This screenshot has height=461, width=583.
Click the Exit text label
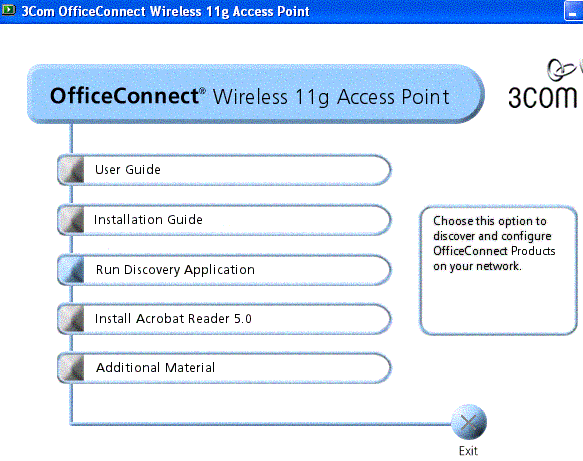pos(468,451)
